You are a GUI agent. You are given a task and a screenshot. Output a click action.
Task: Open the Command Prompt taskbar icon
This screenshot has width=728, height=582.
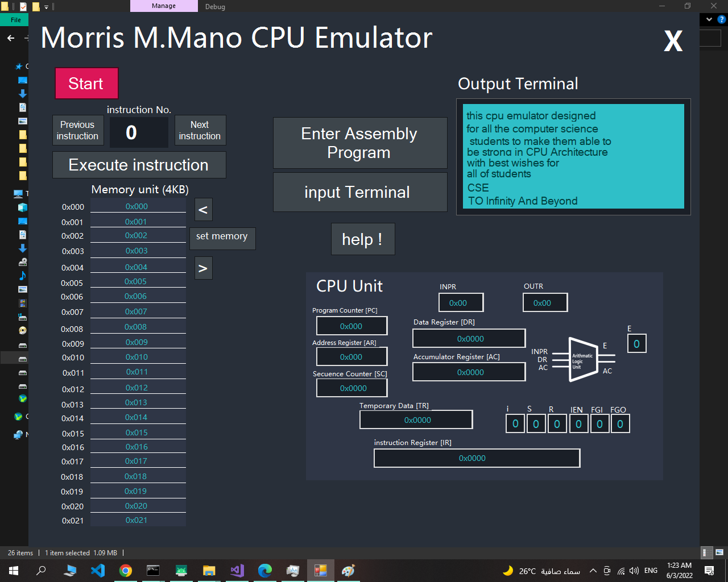pos(154,570)
